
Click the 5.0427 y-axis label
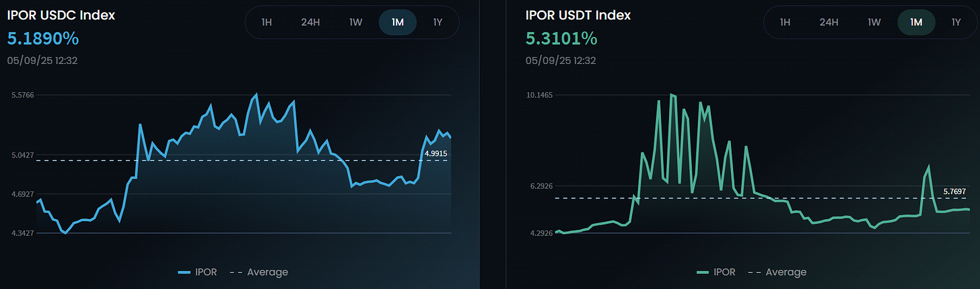click(24, 155)
